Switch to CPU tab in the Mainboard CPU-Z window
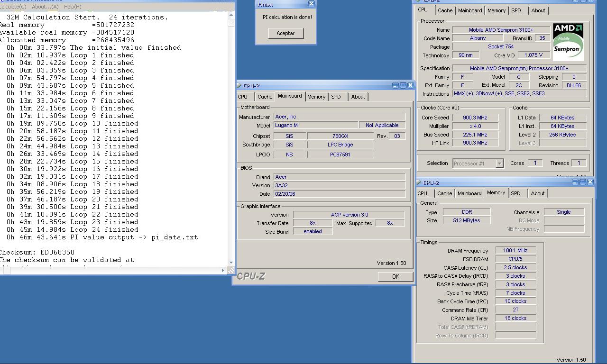Viewport: 607px width, 364px height. pos(243,97)
